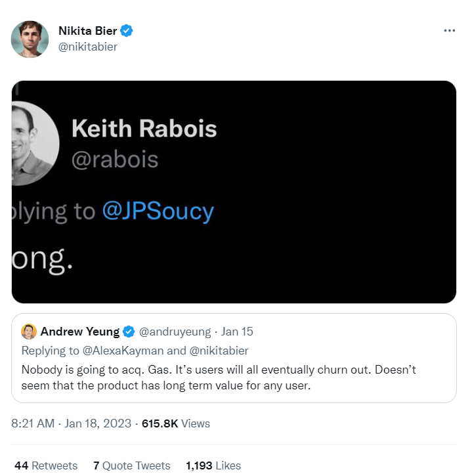Image resolution: width=470 pixels, height=476 pixels.
Task: Click the @nikitabier handle
Action: [88, 47]
